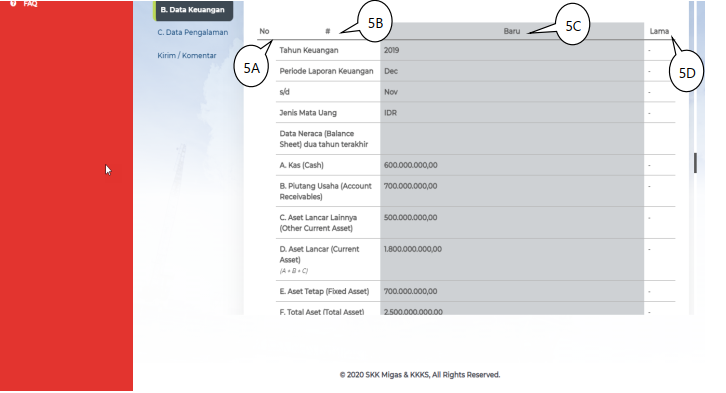Click the Lama column header
726x393 pixels.
coord(659,31)
